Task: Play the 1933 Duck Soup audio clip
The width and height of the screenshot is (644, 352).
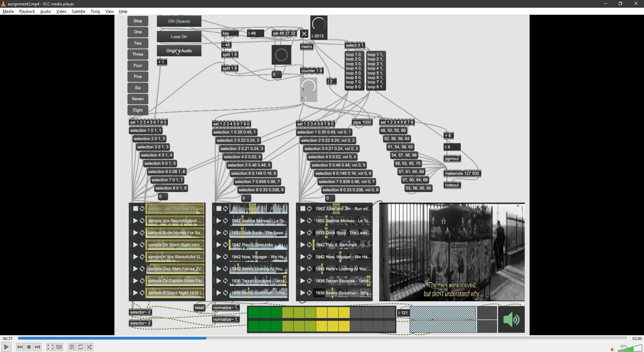Action: (218, 233)
